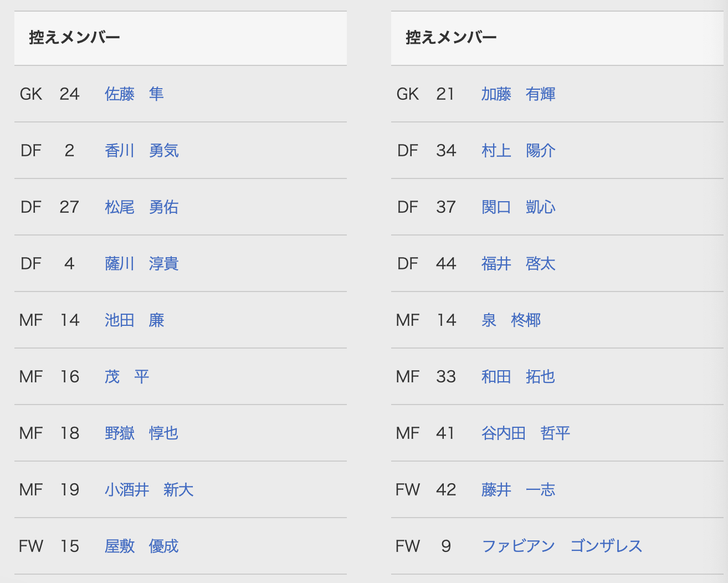
Task: Open player link 香川 勇気
Action: click(142, 151)
